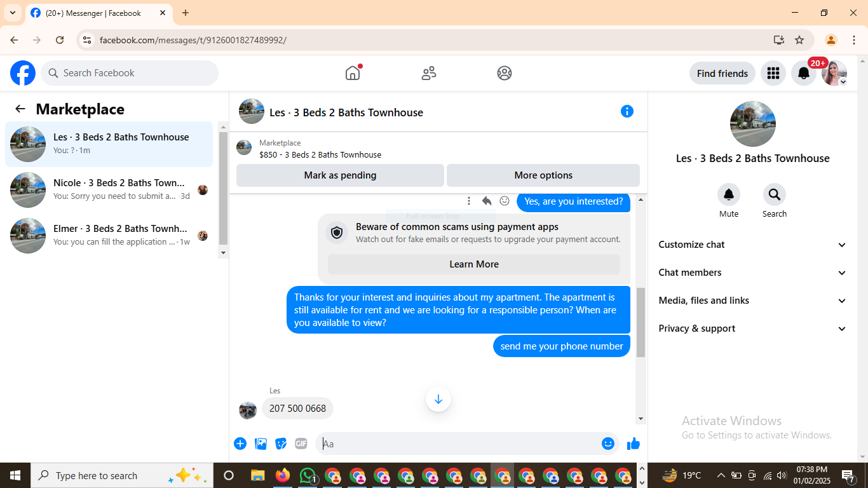868x488 pixels.
Task: Expand Customize chat section
Action: pyautogui.click(x=753, y=245)
